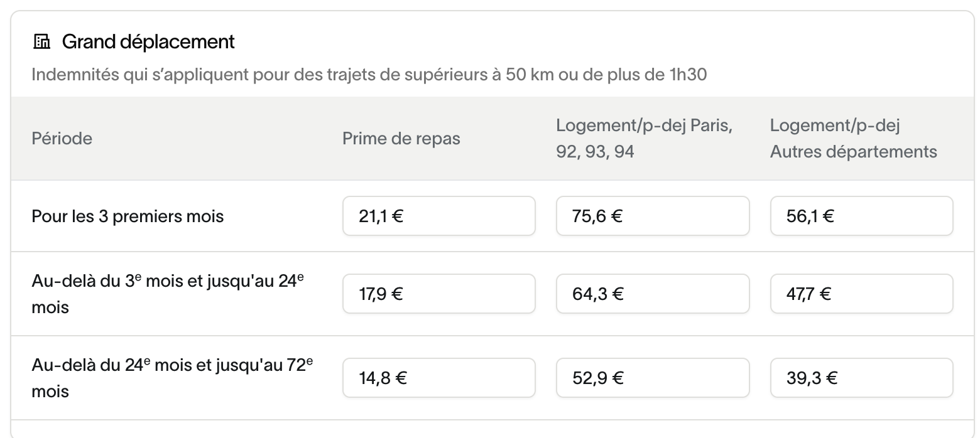Image resolution: width=980 pixels, height=438 pixels.
Task: Focus the 75,6 € Paris logement field
Action: pos(653,216)
